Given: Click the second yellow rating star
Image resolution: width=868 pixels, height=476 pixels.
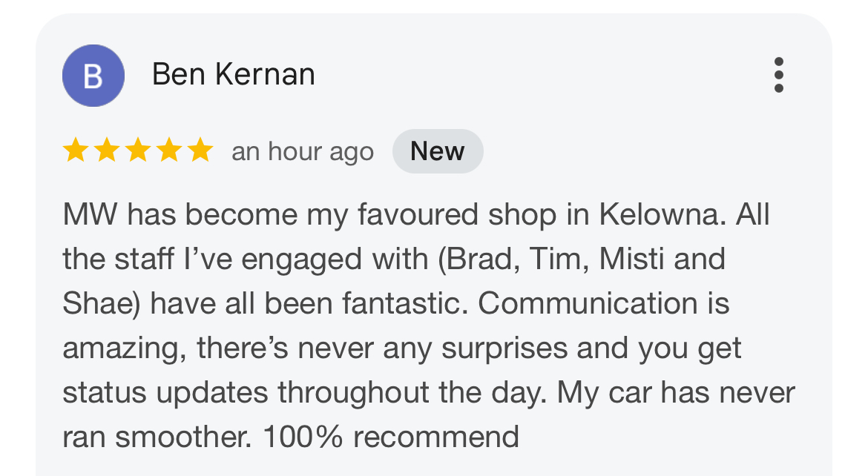Looking at the screenshot, I should 106,151.
